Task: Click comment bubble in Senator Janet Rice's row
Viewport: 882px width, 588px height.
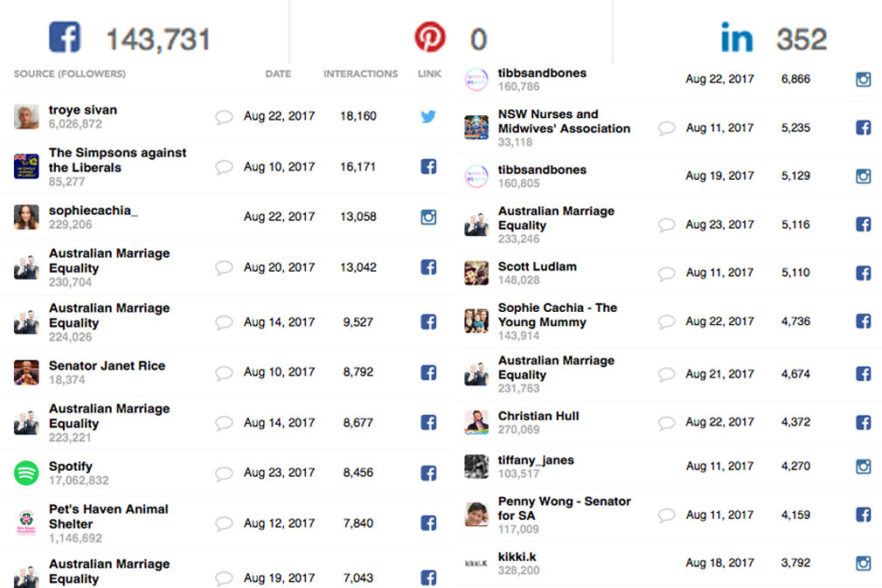Action: (x=224, y=373)
